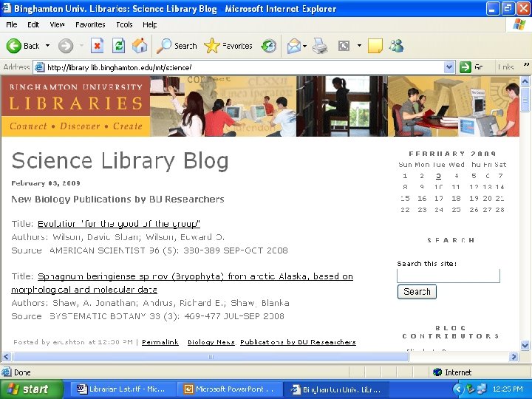Image resolution: width=532 pixels, height=399 pixels.
Task: Click the full-size toolbar icon beside Print
Action: [x=344, y=46]
